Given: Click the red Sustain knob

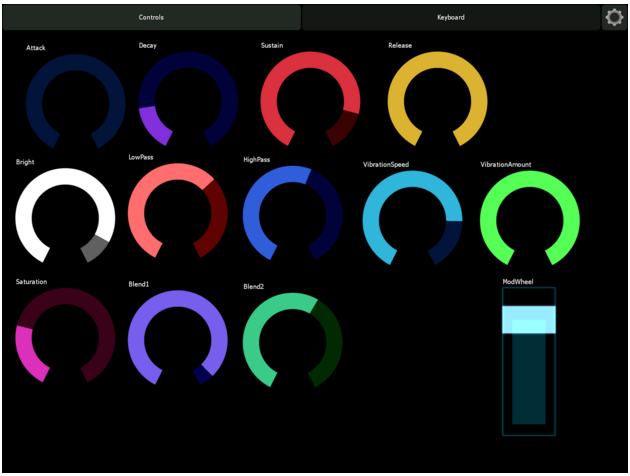Looking at the screenshot, I should click(310, 99).
